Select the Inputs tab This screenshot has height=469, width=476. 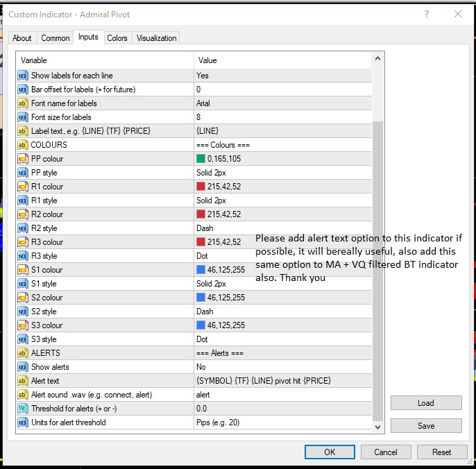pos(88,37)
